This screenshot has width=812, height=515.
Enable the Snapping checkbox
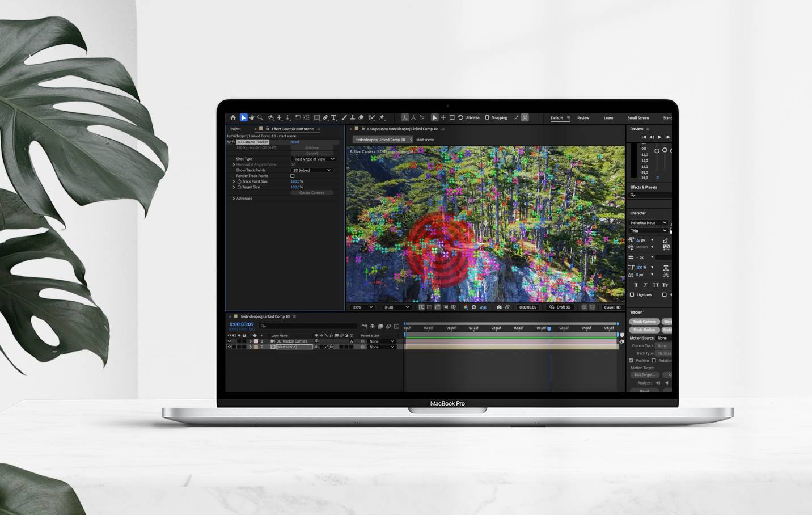[x=487, y=117]
